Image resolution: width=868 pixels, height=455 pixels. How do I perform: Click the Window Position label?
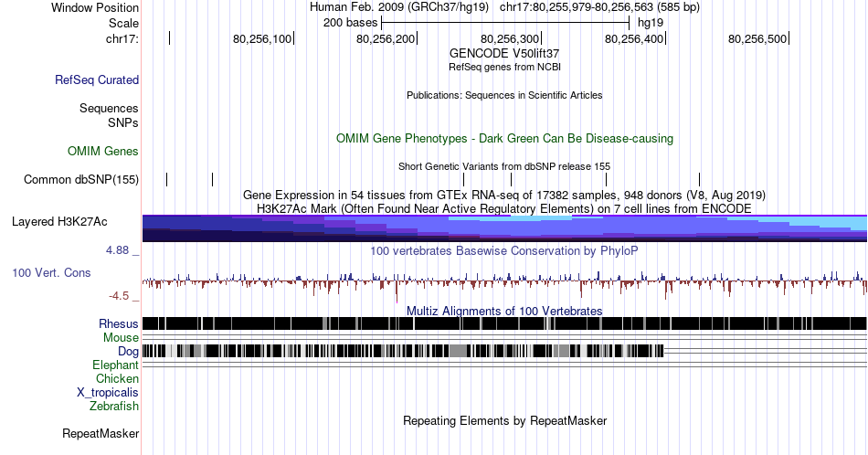coord(95,7)
